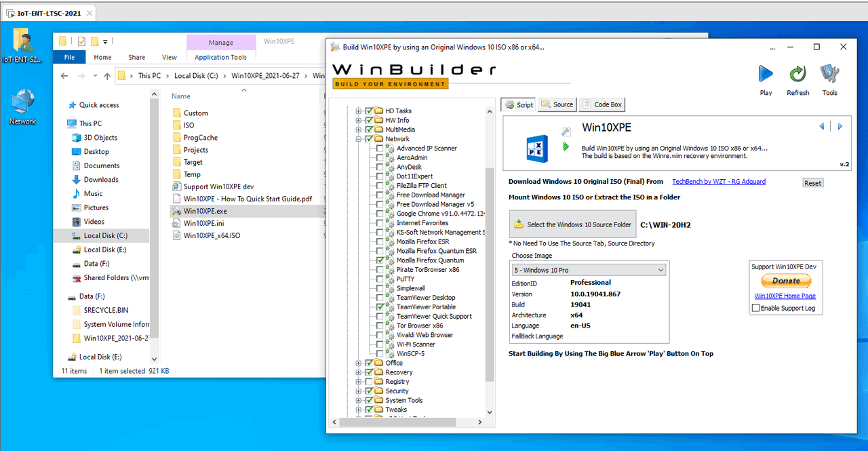Enable Support Log checkbox

pos(756,308)
